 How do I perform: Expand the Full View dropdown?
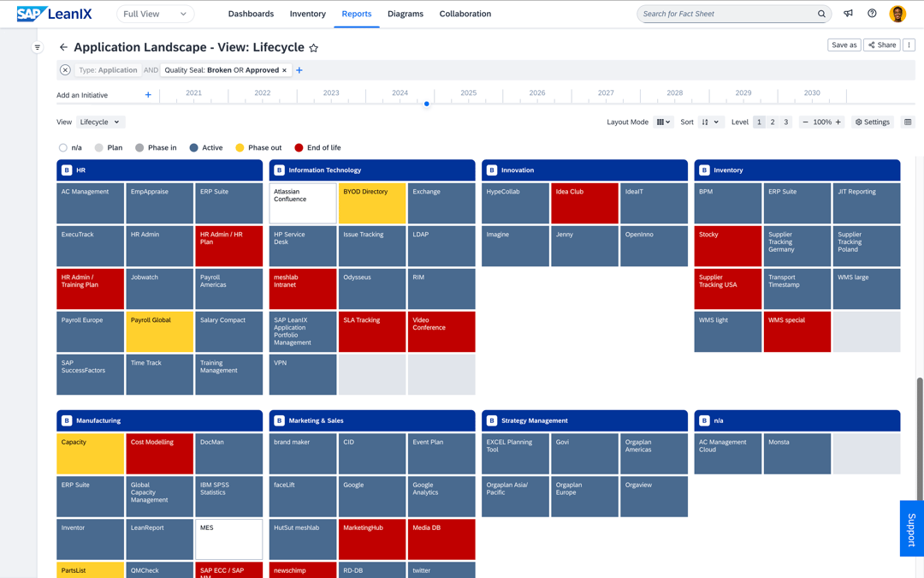coord(154,14)
